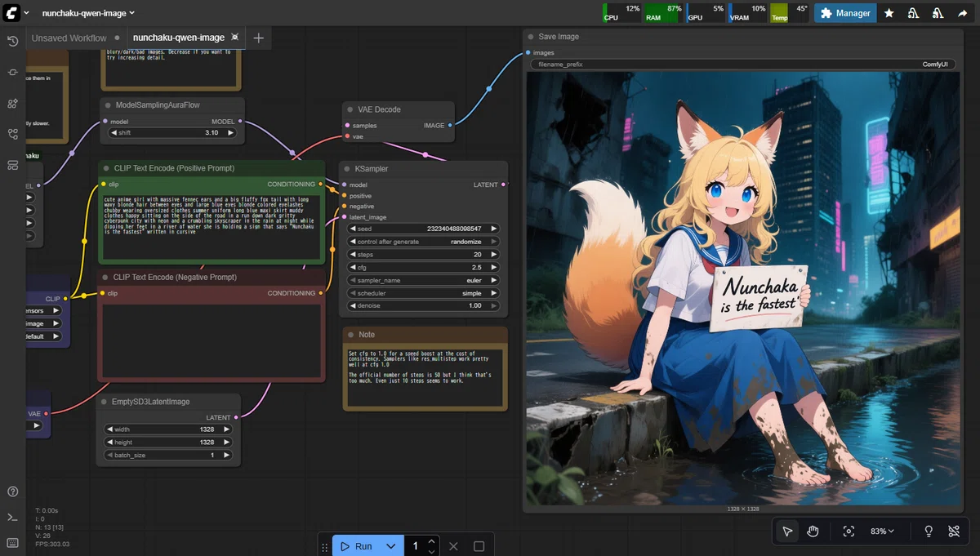The height and width of the screenshot is (556, 980).
Task: Edit the seed value field
Action: click(423, 229)
